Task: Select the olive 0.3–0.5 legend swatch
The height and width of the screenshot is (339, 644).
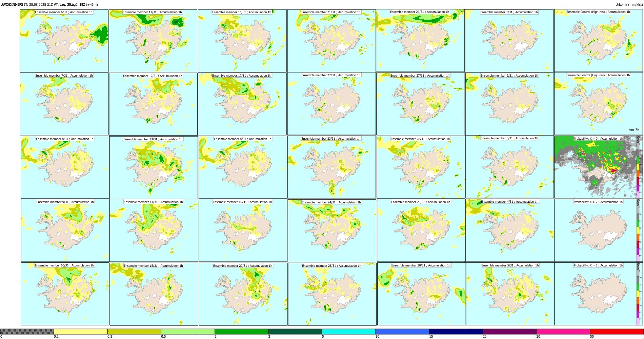Action: [x=134, y=332]
